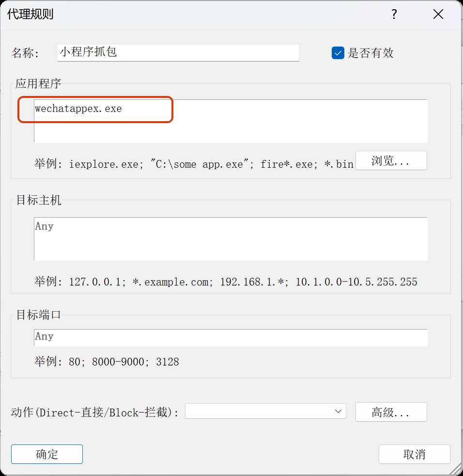Screen dimensions: 463x476
Task: Click the dropdown arrow of the action combo box
Action: (338, 412)
